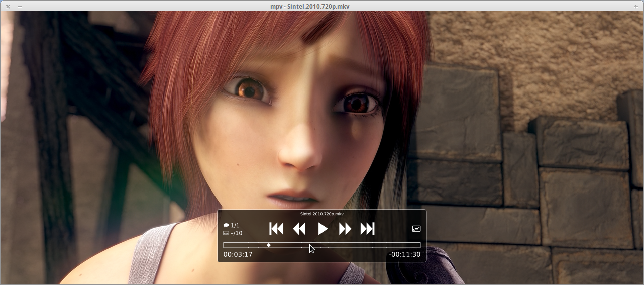Screen dimensions: 644x285
Task: Cycle audio track via the 1/1 speech-bubble icon
Action: (232, 225)
